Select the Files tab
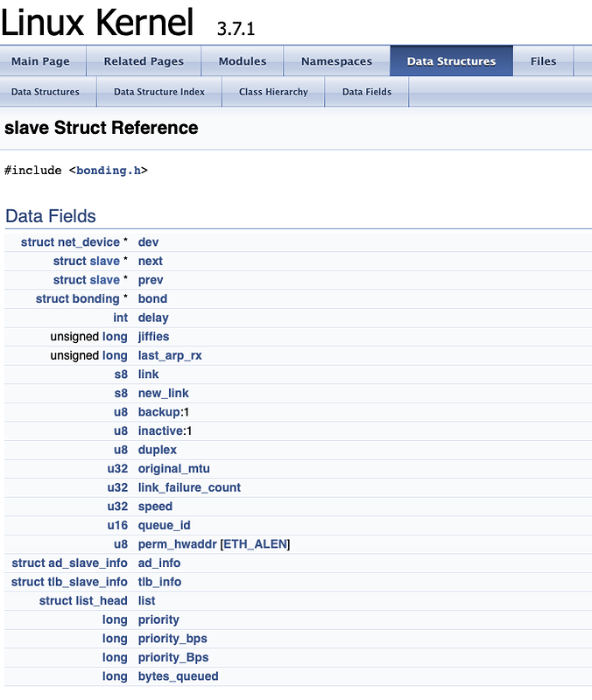This screenshot has height=700, width=592. coord(543,61)
